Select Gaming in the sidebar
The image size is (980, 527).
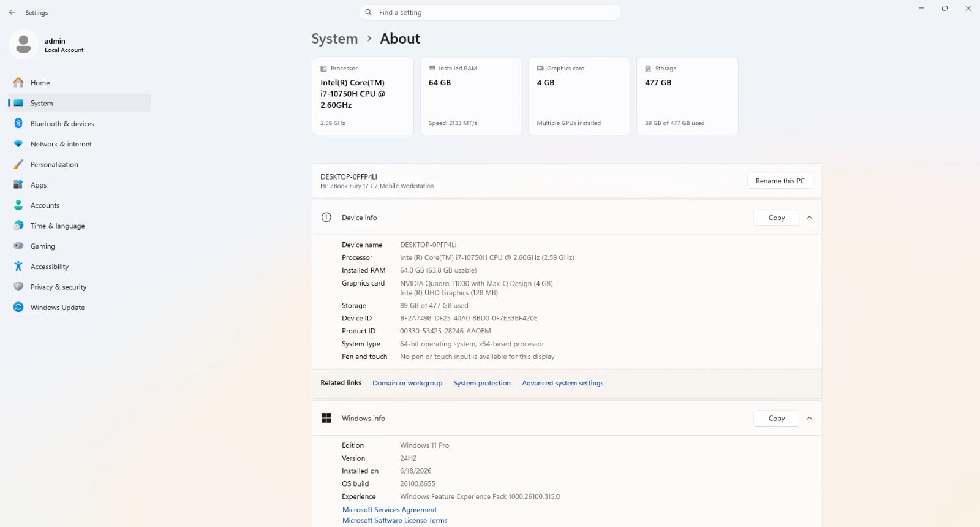tap(80, 246)
